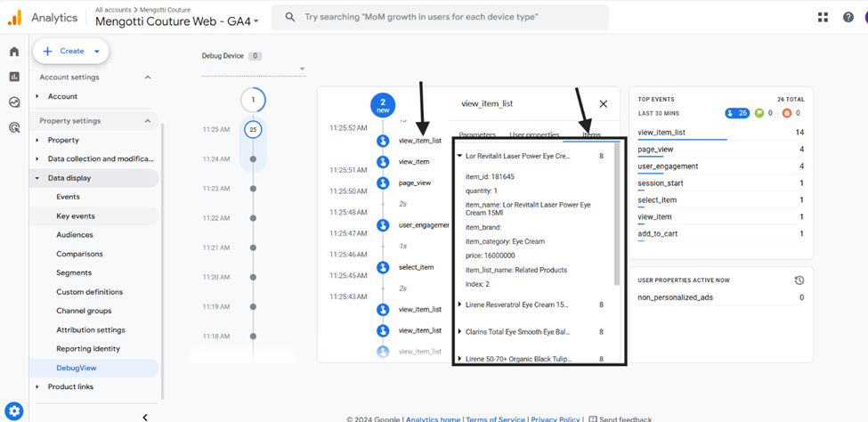Open Reporting identity in the sidebar
The width and height of the screenshot is (868, 422).
[x=88, y=349]
